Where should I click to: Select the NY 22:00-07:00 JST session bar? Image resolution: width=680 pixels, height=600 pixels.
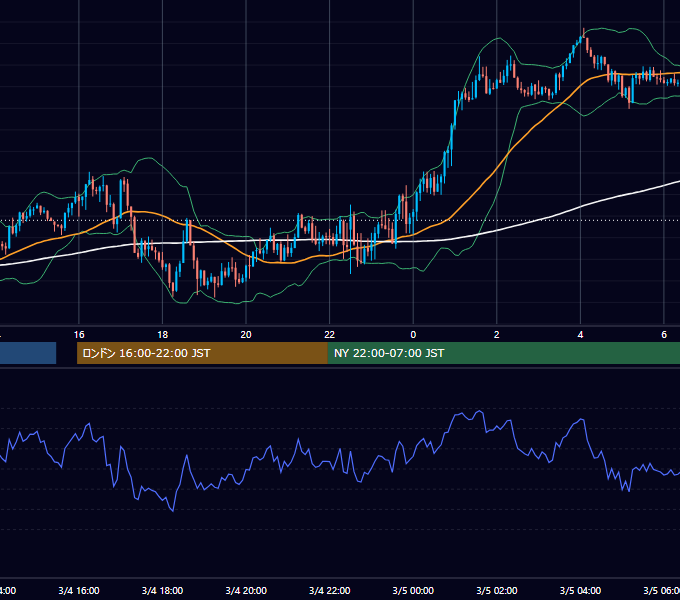pos(503,353)
